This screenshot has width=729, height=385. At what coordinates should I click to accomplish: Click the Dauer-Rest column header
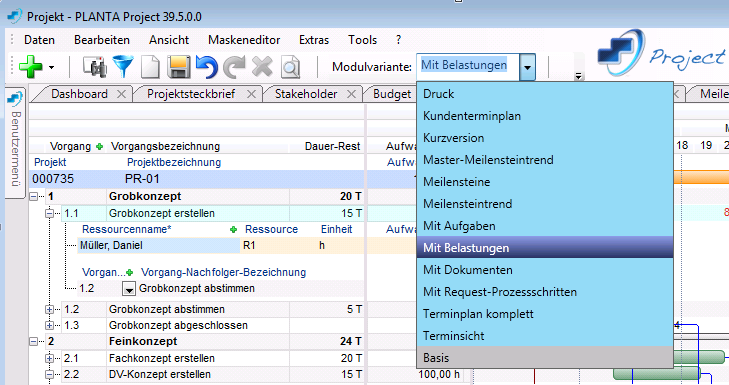pos(332,146)
